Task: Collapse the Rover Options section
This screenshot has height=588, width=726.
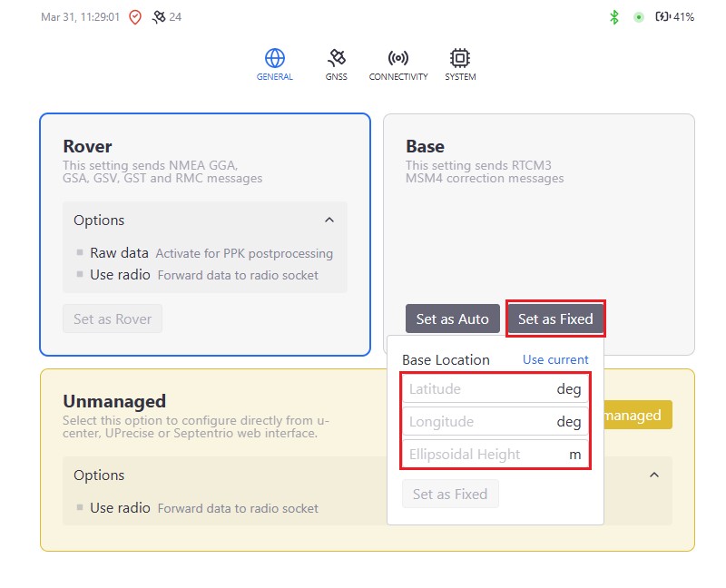Action: [x=329, y=220]
